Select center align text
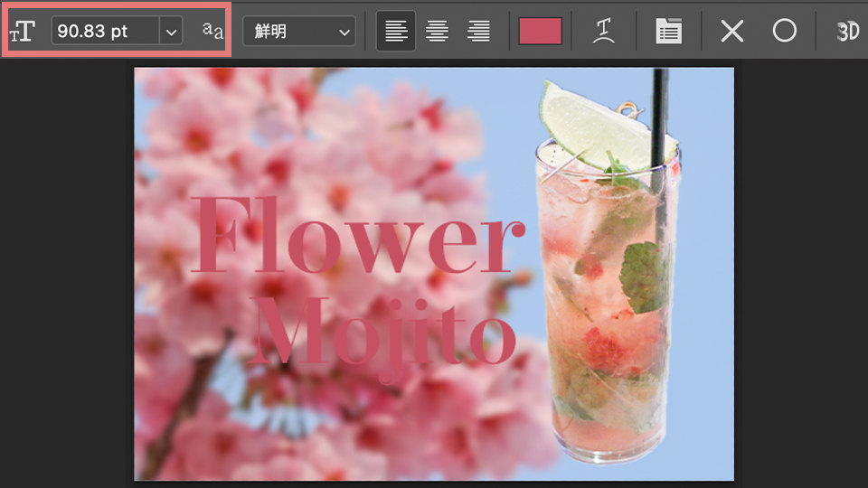The width and height of the screenshot is (868, 488). (x=438, y=31)
